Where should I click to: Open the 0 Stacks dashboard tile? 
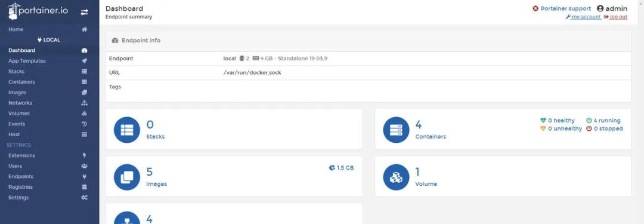pyautogui.click(x=234, y=129)
